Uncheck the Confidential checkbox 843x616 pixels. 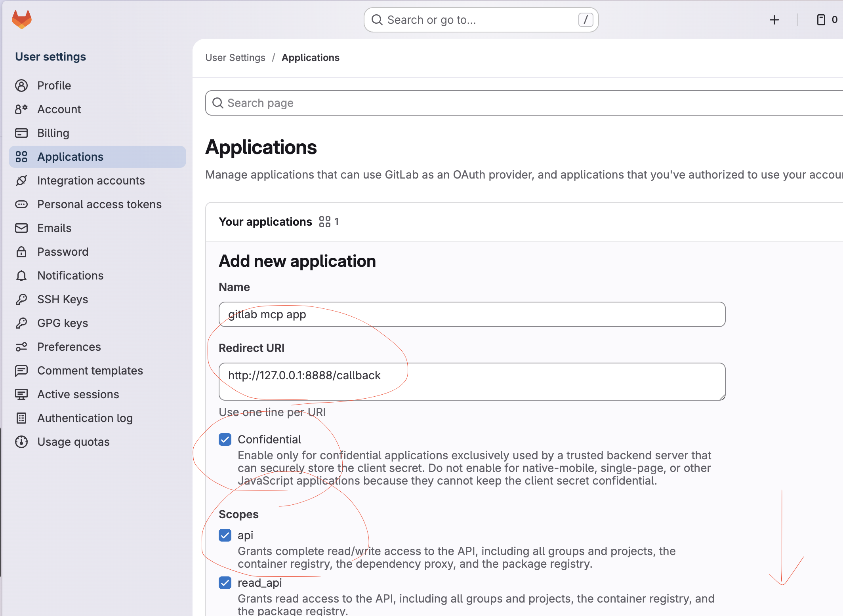[225, 439]
